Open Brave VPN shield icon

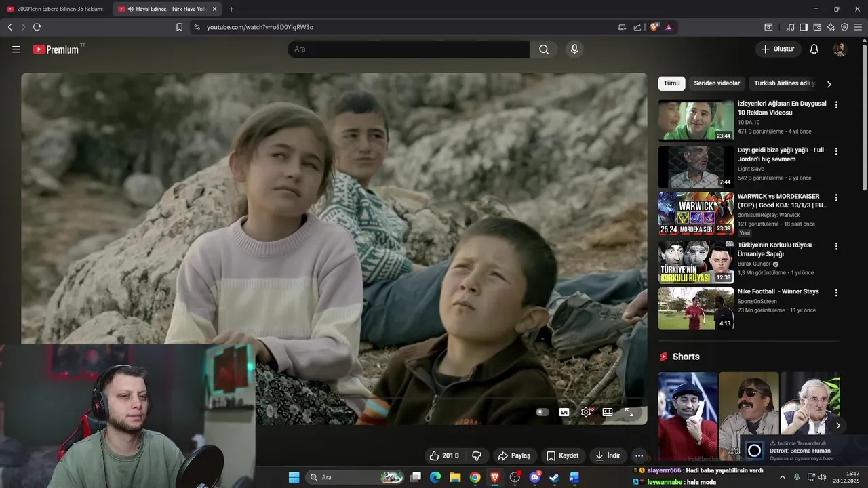[844, 27]
